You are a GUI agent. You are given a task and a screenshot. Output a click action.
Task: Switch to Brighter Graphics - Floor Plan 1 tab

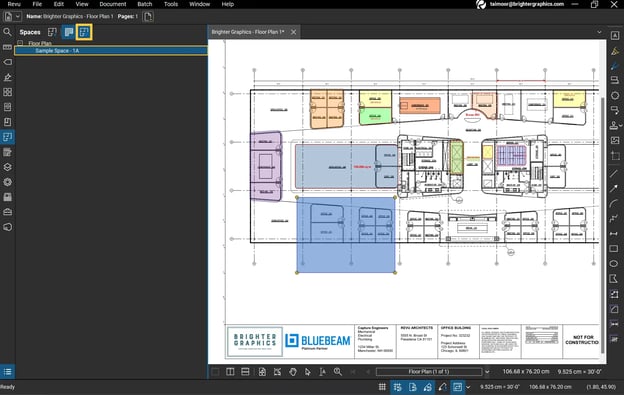[x=248, y=32]
